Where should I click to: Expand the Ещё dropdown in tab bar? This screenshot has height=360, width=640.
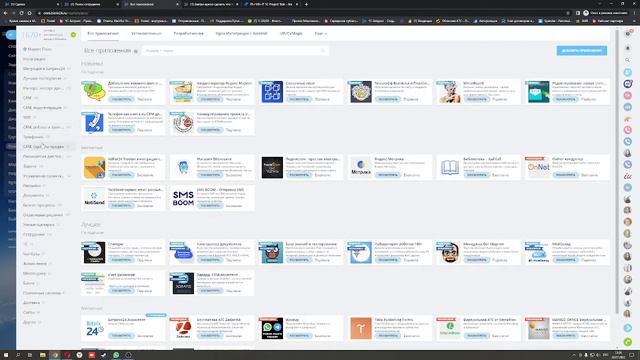321,33
